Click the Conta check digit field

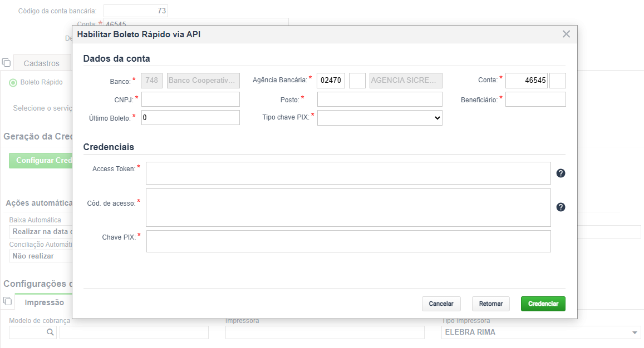(558, 81)
